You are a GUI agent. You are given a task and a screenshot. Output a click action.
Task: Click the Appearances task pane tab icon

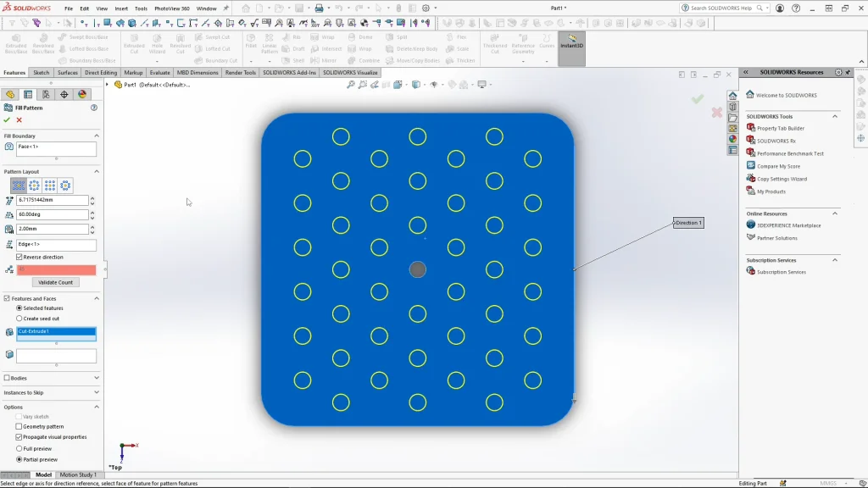click(x=732, y=139)
